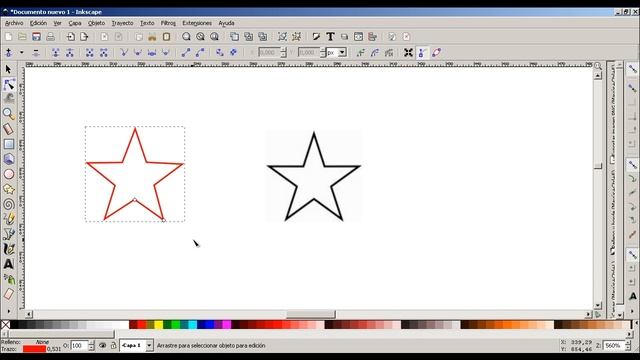
Task: Select the Spiral tool
Action: pyautogui.click(x=9, y=204)
